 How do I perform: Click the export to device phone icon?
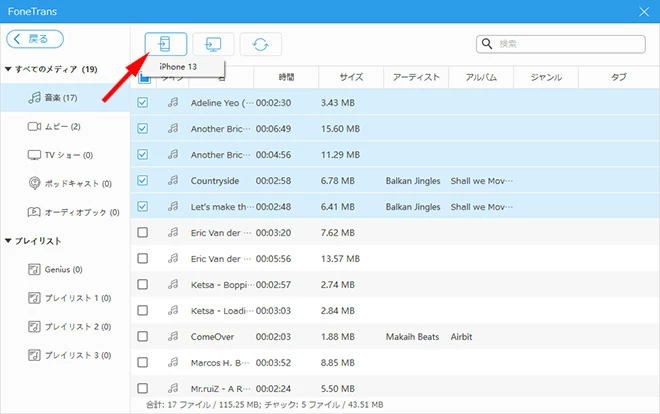click(x=166, y=44)
